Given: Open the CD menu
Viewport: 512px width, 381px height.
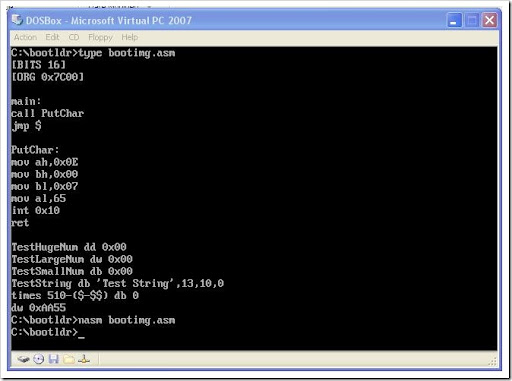Looking at the screenshot, I should coord(74,37).
